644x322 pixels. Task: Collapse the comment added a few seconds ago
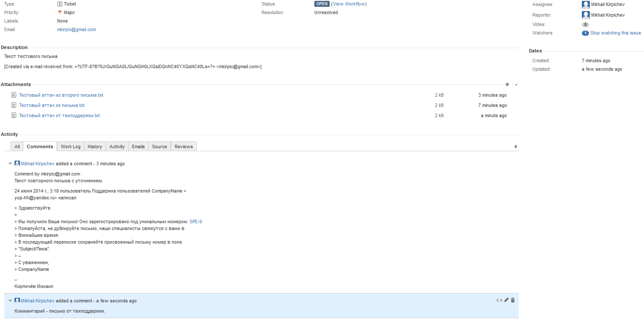(x=10, y=301)
